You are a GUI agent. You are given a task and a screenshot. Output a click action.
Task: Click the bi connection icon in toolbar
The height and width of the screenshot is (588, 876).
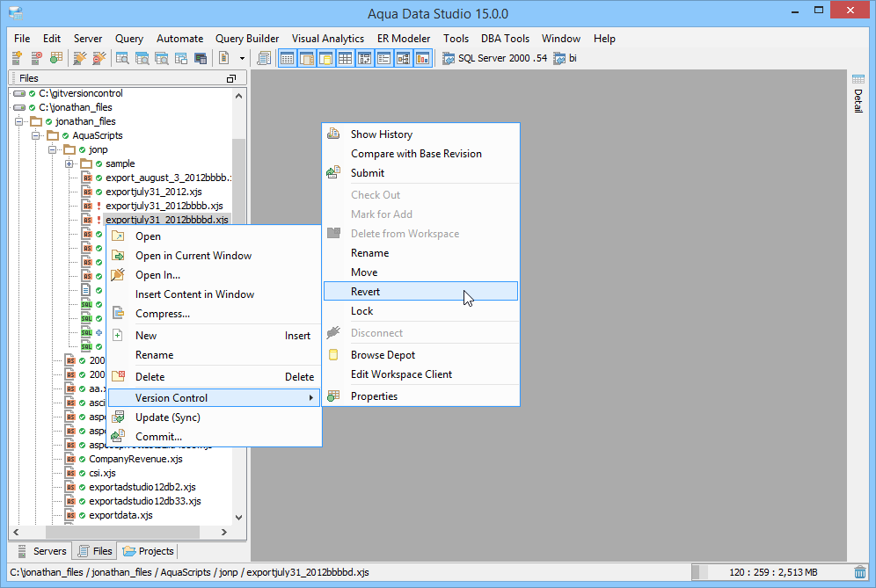click(x=559, y=58)
